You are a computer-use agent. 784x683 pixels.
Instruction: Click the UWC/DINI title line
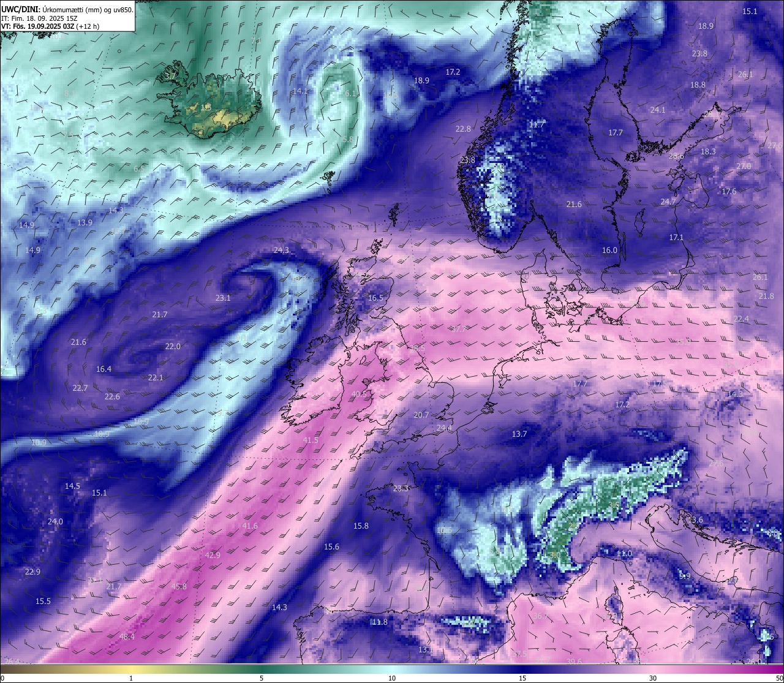coord(67,10)
